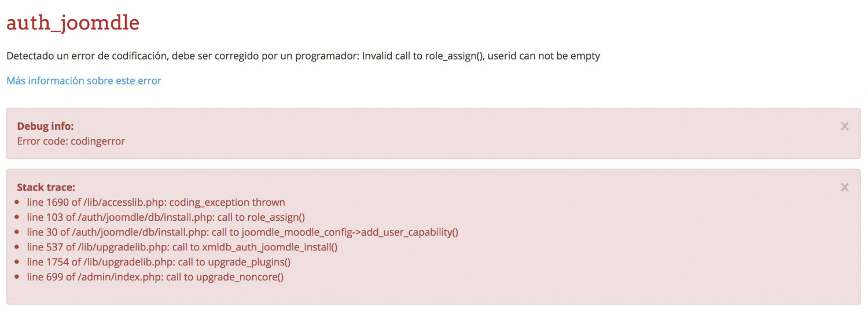
Task: Click the bullet beside the line 103 entry
Action: click(x=20, y=218)
